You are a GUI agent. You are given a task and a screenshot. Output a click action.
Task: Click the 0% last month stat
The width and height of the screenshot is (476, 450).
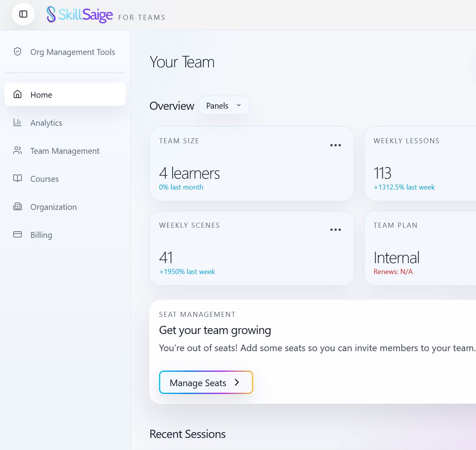point(181,187)
